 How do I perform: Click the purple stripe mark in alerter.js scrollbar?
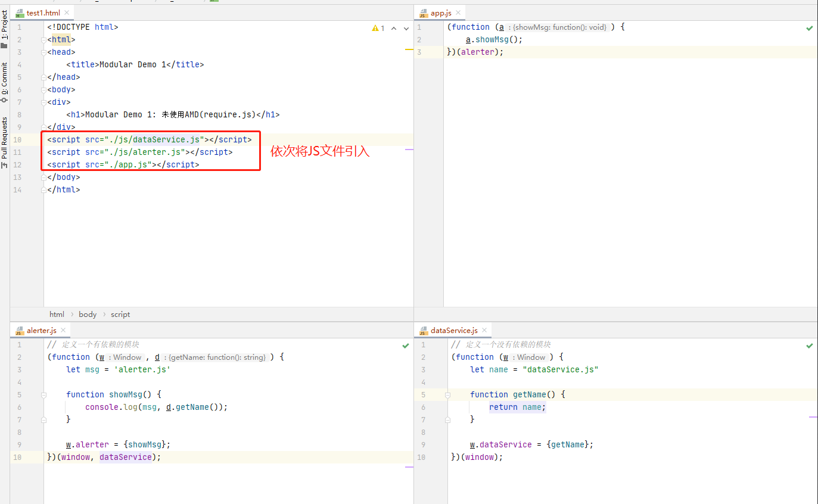409,466
